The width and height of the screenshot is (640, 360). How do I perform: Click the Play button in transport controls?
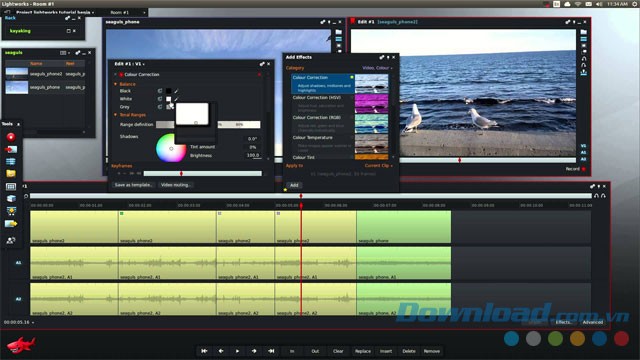tap(237, 351)
